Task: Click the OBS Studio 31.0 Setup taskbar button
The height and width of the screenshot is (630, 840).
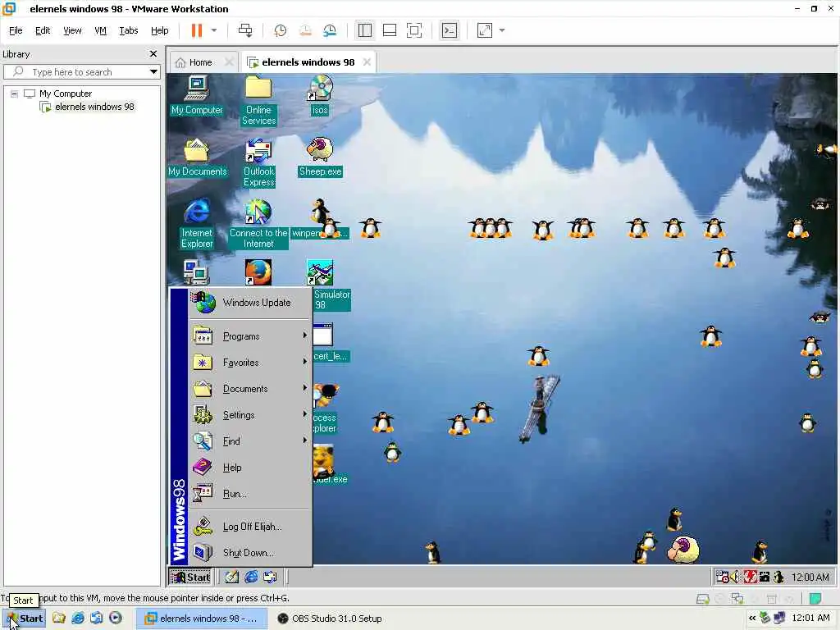Action: (x=330, y=619)
